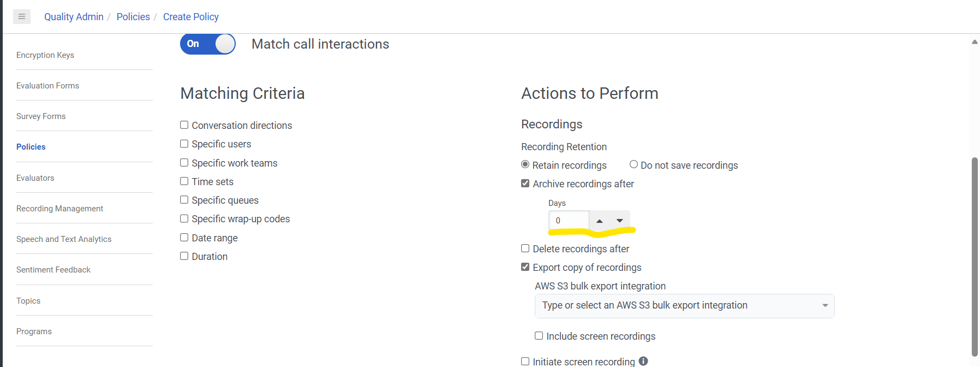This screenshot has width=980, height=367.
Task: Check the Conversation directions checkbox
Action: [x=184, y=125]
